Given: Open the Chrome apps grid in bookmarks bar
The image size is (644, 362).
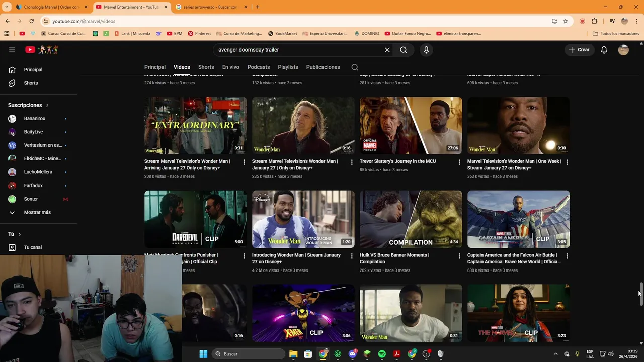Looking at the screenshot, I should click(x=7, y=34).
